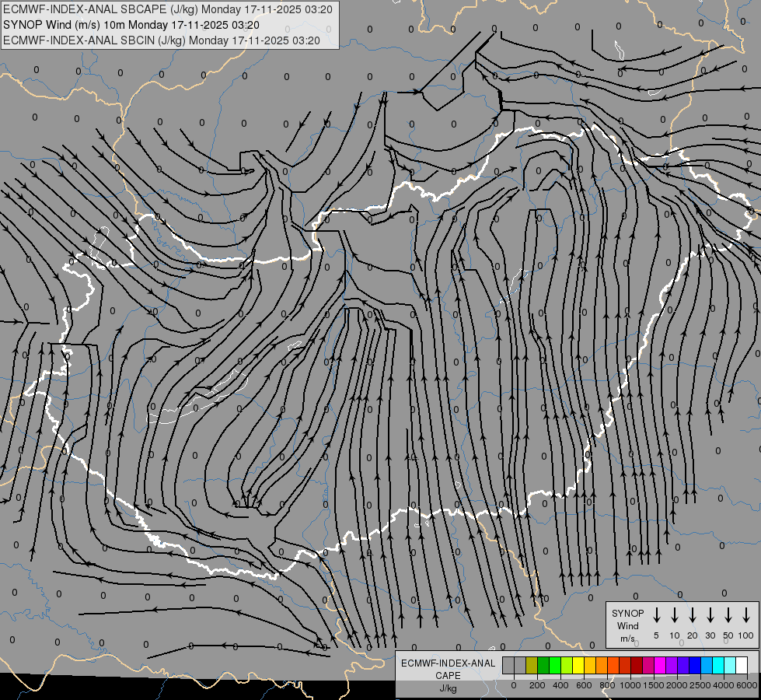Screen dimensions: 761x700
Task: Click the wind arrow above the 30 m/s label
Action: (x=710, y=615)
